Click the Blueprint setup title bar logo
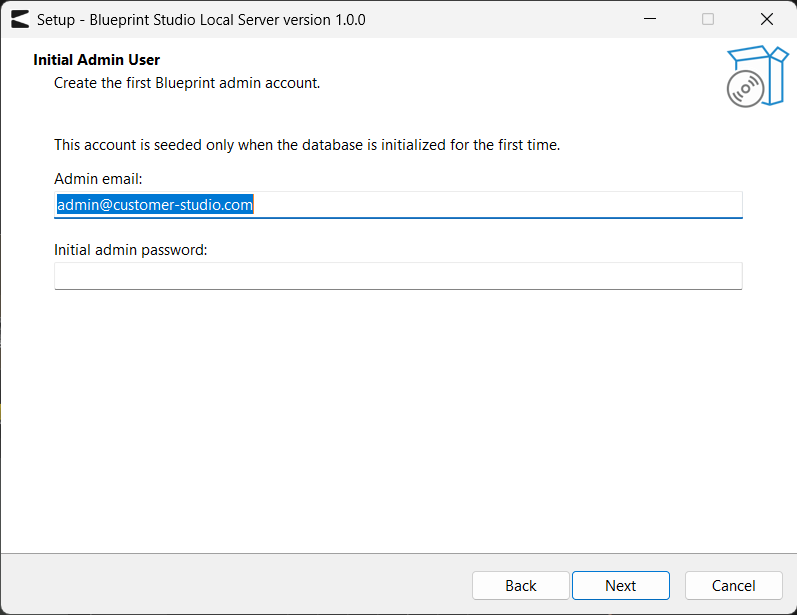Screen dimensions: 797x615 (x=20, y=19)
